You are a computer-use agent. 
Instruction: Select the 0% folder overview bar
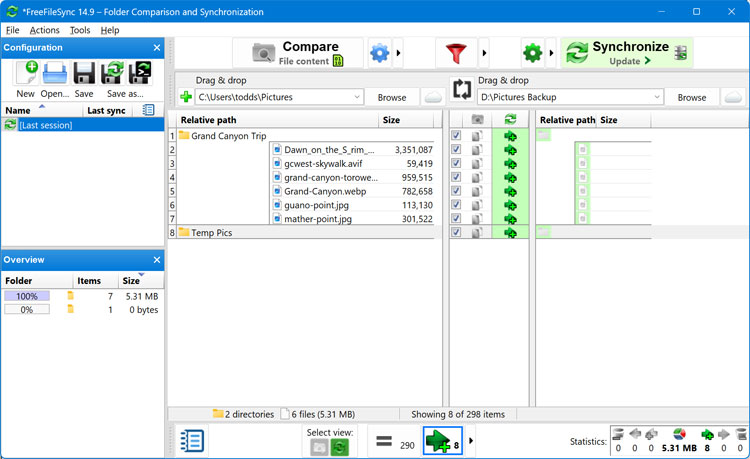(27, 309)
